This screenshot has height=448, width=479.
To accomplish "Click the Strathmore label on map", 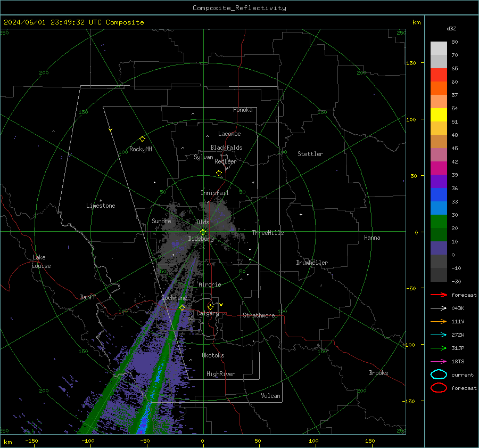I will (259, 315).
